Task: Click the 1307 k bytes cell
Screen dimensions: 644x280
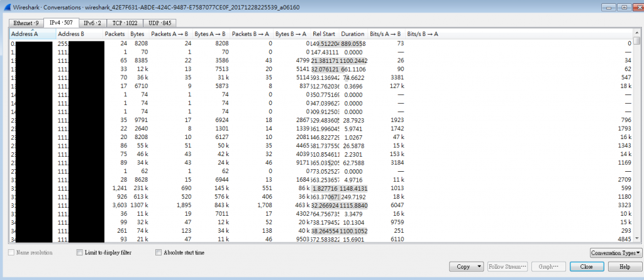Action: point(139,204)
